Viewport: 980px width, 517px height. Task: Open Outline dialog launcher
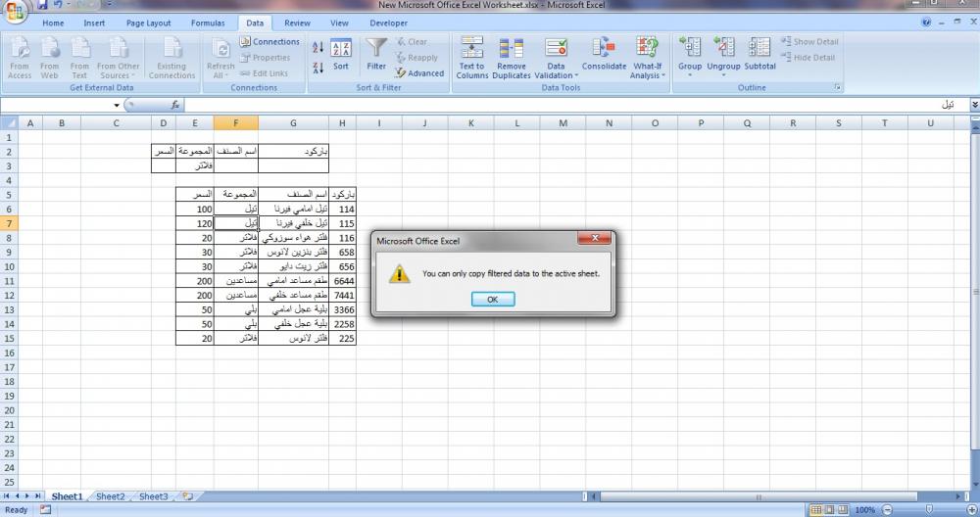point(837,87)
